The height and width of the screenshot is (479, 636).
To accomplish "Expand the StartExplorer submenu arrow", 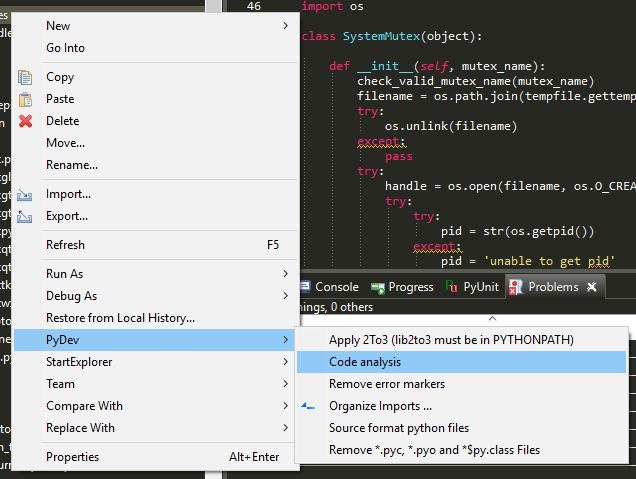I will point(286,361).
